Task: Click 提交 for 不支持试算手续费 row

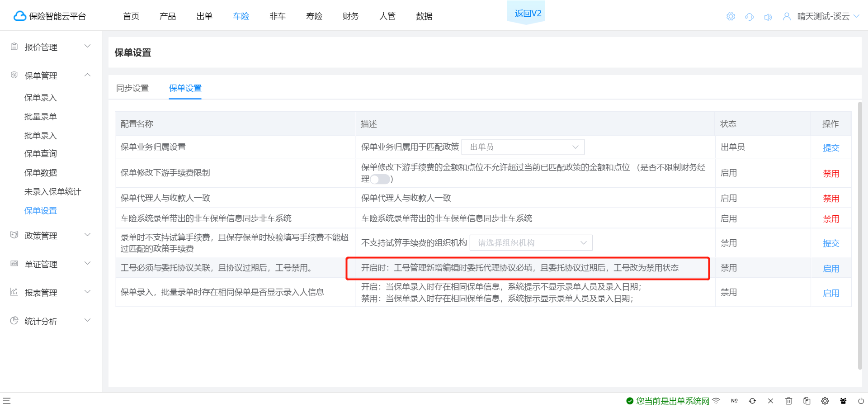Action: click(831, 243)
